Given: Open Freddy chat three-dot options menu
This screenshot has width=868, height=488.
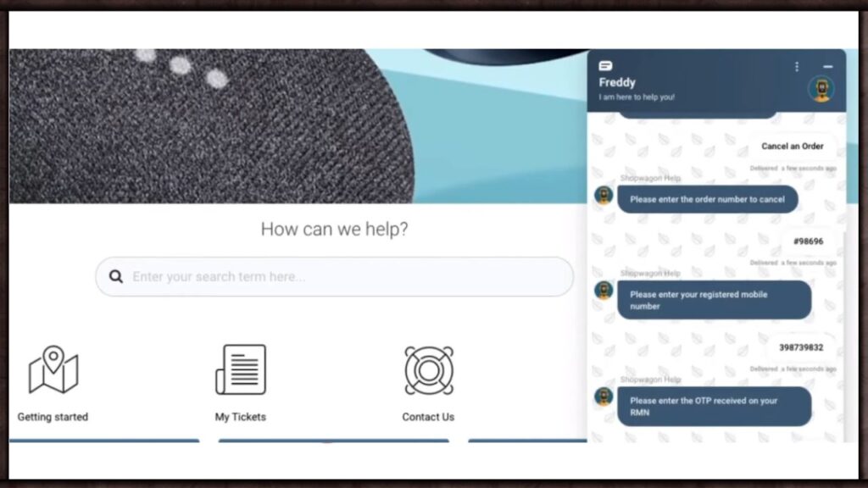Looking at the screenshot, I should coord(797,67).
